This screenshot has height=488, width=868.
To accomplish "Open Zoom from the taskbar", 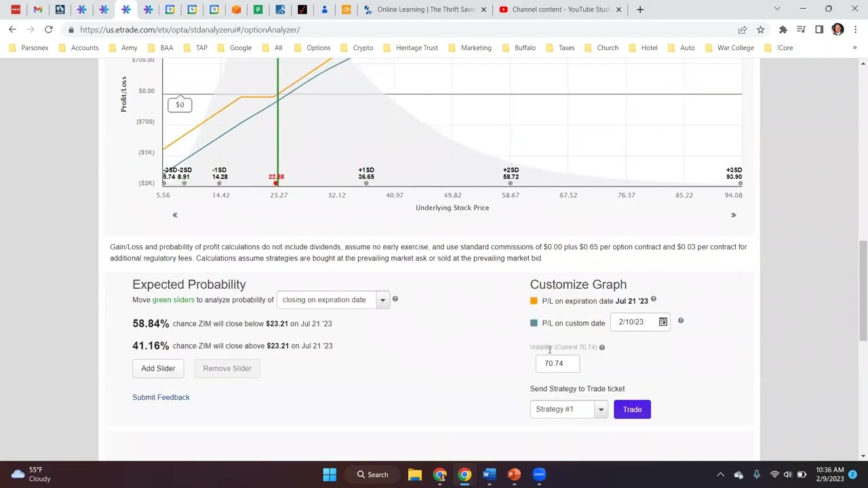I will click(x=539, y=474).
